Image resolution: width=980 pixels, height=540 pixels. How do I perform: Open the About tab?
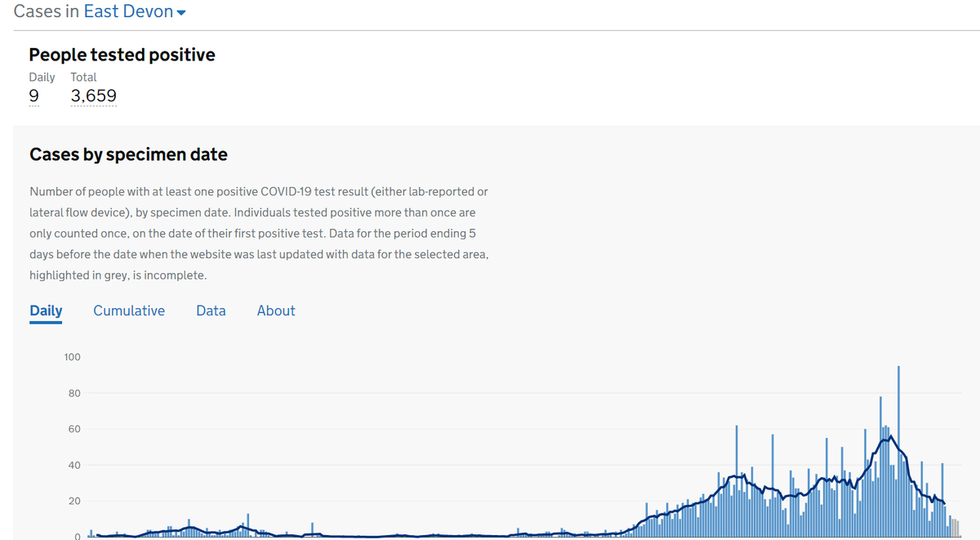(276, 310)
